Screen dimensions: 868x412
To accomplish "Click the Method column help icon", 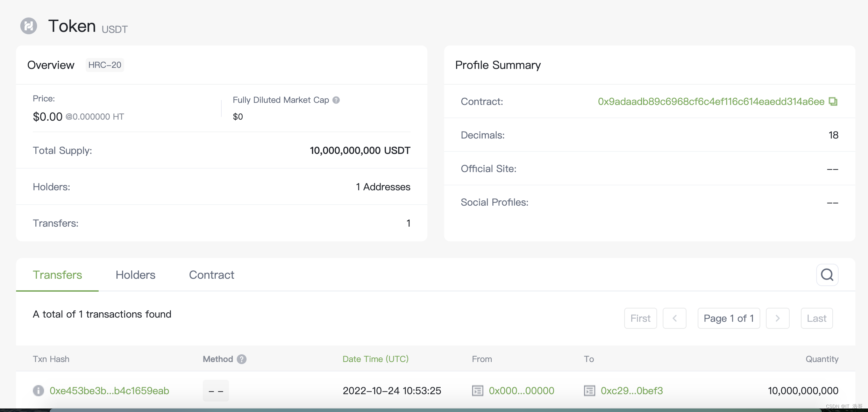I will (242, 359).
